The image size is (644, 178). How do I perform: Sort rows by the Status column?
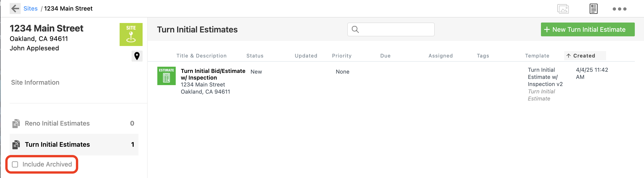[255, 55]
